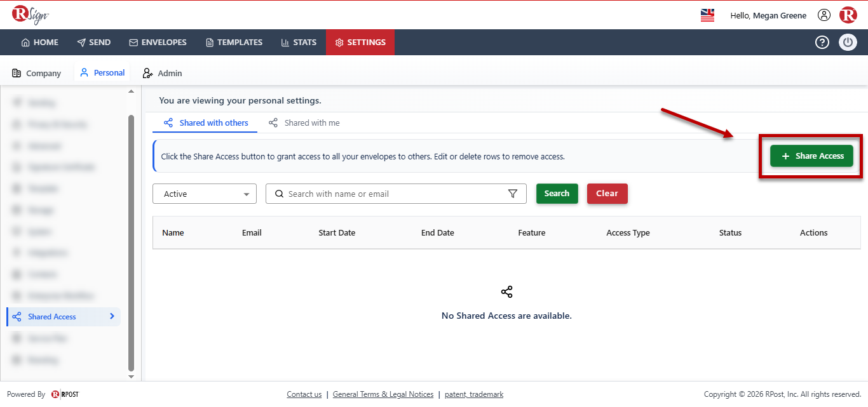Click the Access Type column header
The height and width of the screenshot is (407, 868).
628,233
